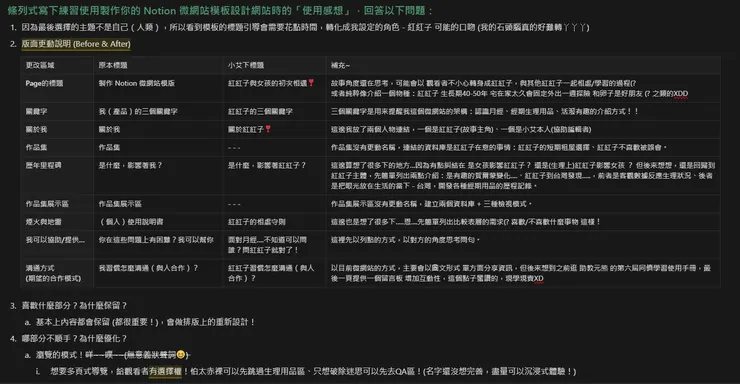Click list item 1 starting '因為最後選擇的主題不是自己'
This screenshot has width=740, height=384.
[305, 27]
